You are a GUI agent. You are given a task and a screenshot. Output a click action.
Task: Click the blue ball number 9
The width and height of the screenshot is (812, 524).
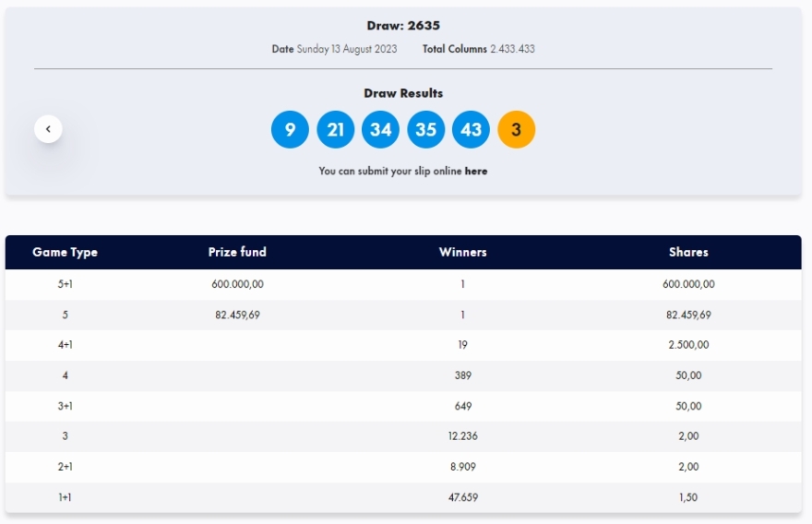click(x=290, y=129)
